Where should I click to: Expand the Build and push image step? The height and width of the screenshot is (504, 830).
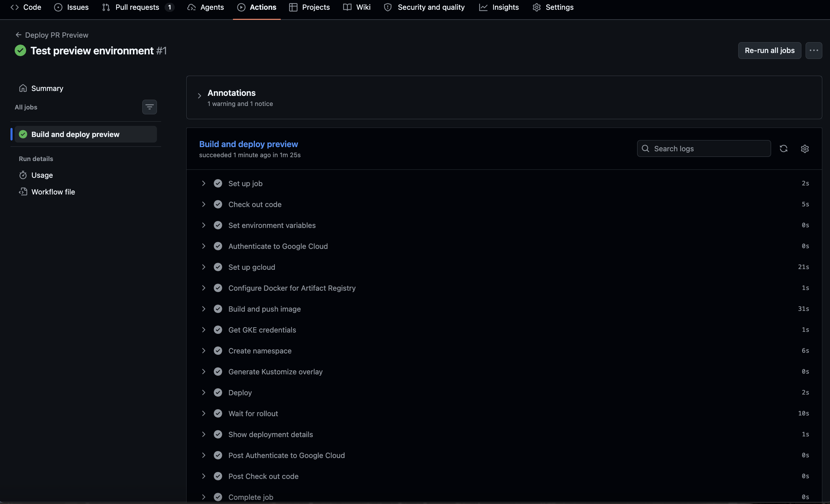[x=204, y=309]
